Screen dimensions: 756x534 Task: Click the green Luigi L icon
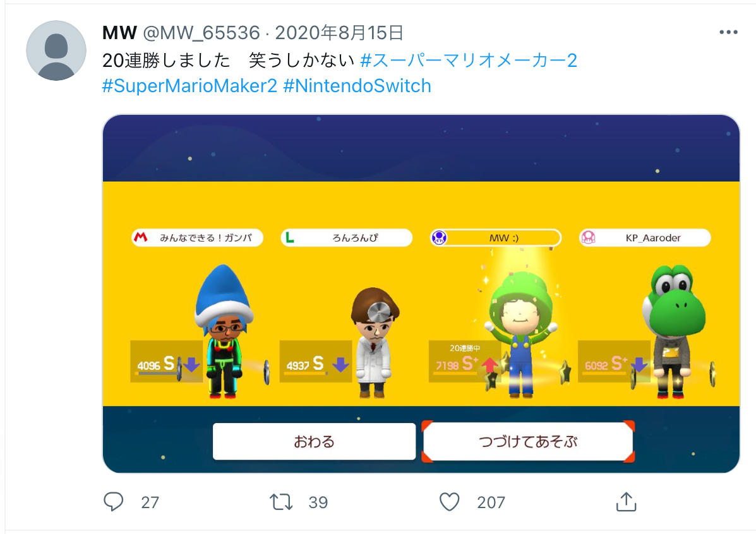pos(290,237)
